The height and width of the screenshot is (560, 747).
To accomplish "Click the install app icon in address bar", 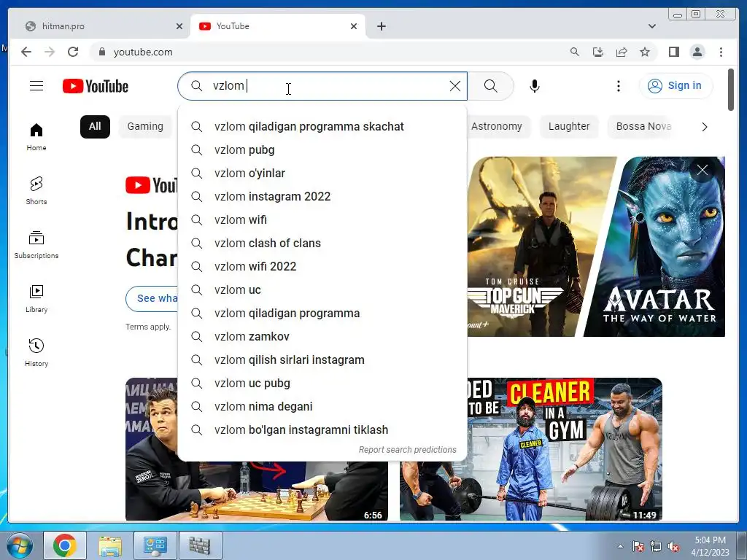I will point(598,52).
